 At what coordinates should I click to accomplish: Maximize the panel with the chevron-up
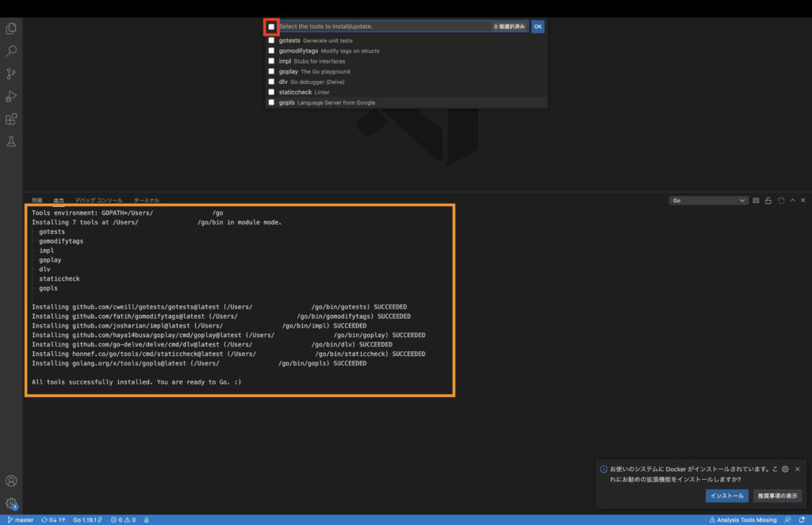(792, 201)
